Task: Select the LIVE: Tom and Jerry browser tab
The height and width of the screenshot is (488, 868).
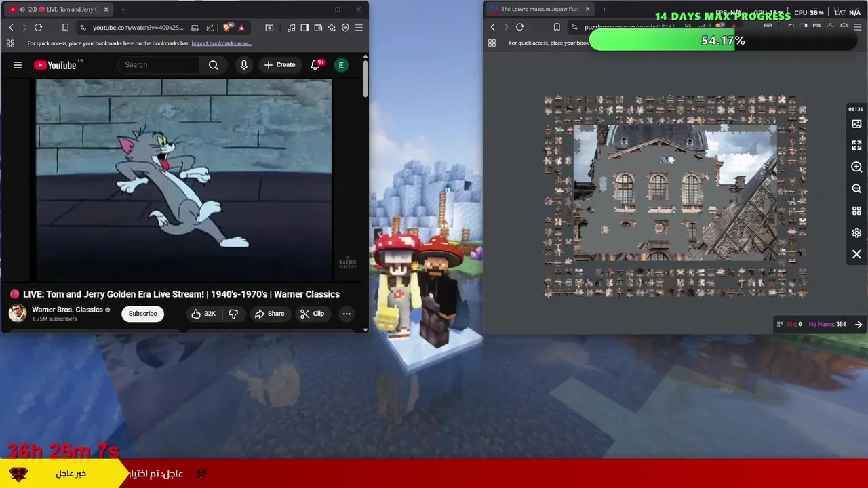Action: (x=59, y=9)
